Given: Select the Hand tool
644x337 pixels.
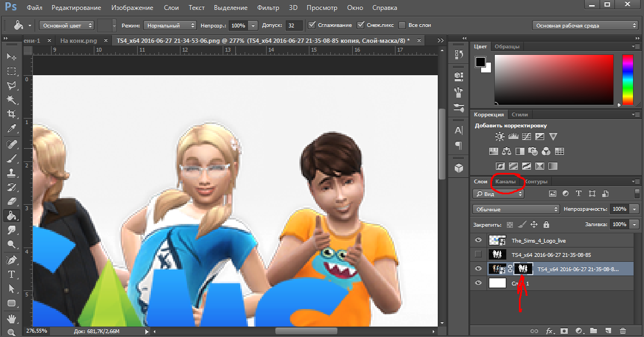Looking at the screenshot, I should [12, 318].
